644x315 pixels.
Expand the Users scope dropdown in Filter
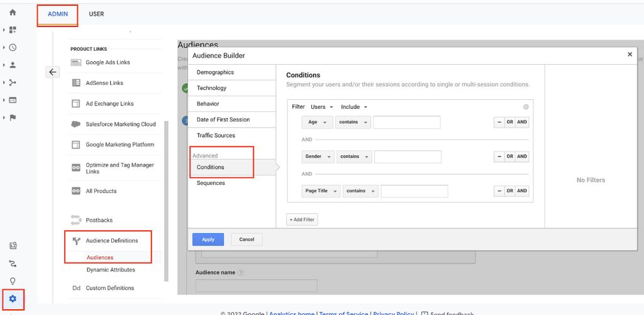coord(321,107)
